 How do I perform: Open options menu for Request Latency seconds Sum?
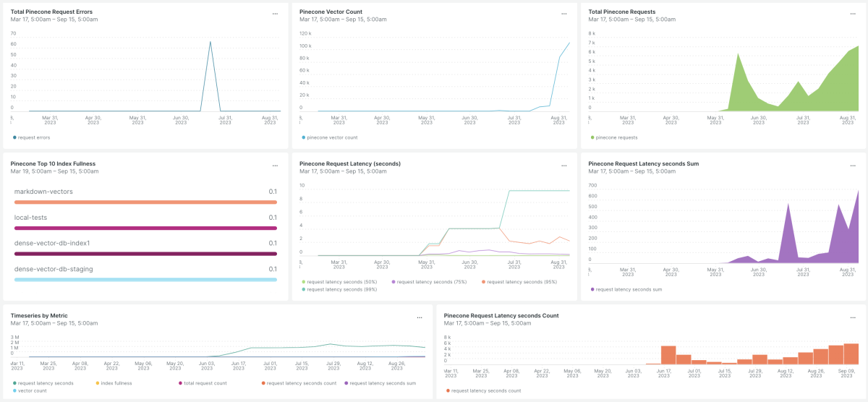click(x=853, y=166)
